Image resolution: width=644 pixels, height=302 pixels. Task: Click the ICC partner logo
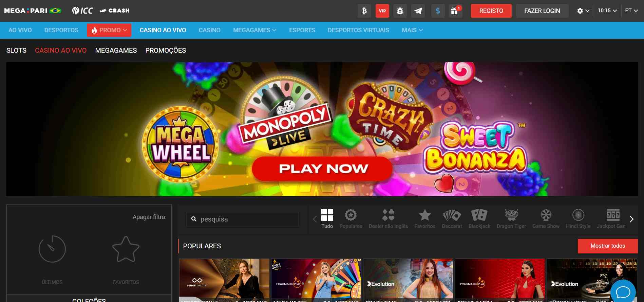click(x=82, y=11)
